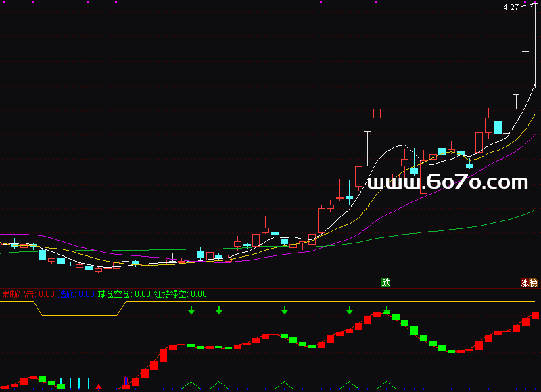
Task: Click the second green down arrow from left
Action: 218,310
